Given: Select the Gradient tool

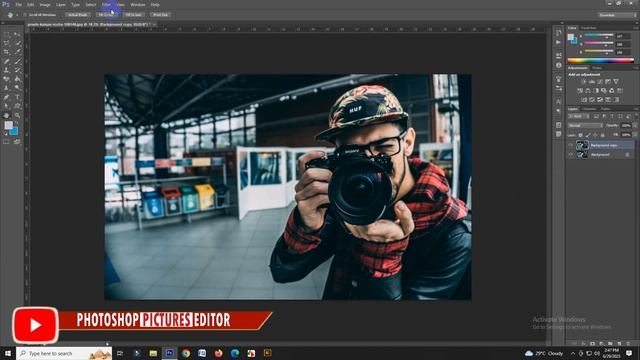Looking at the screenshot, I should point(17,79).
